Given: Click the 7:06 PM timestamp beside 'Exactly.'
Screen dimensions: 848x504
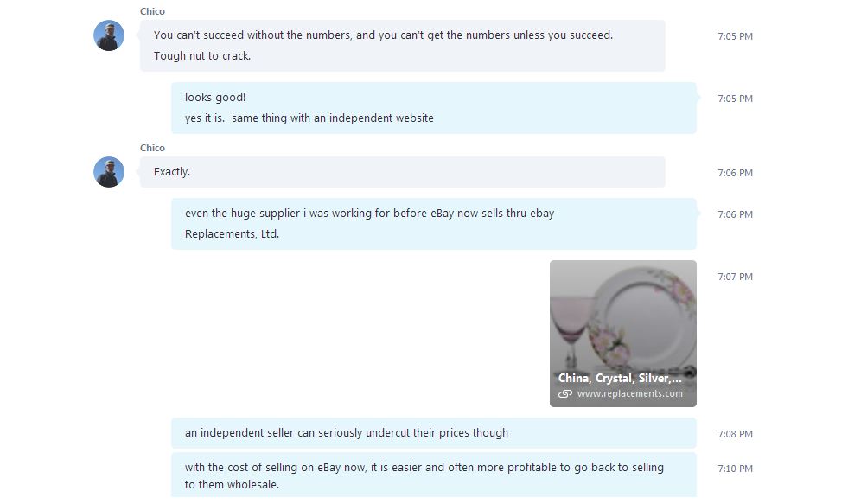Looking at the screenshot, I should 735,173.
